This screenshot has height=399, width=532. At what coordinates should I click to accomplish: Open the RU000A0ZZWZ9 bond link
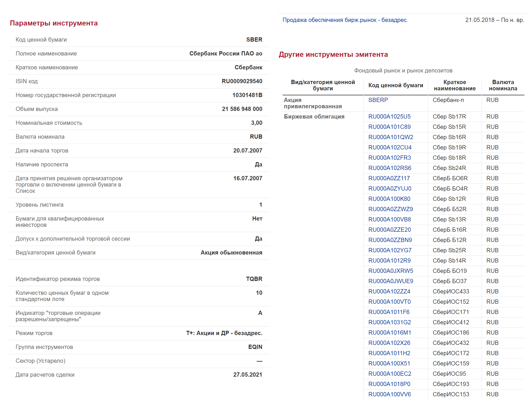pyautogui.click(x=390, y=209)
